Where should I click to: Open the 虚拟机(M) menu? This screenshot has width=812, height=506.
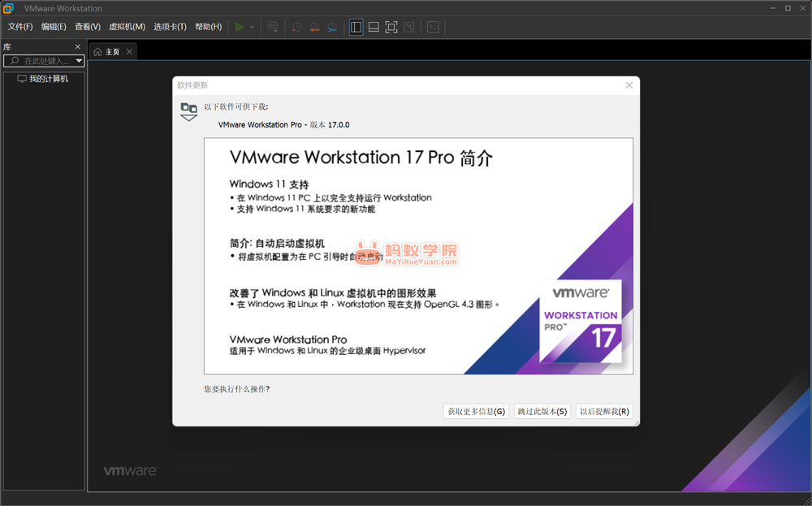[x=127, y=27]
